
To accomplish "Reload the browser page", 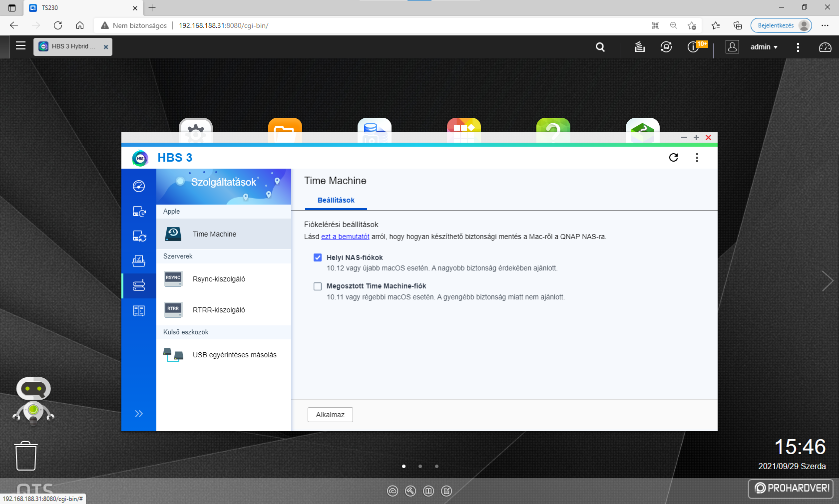I will 58,25.
